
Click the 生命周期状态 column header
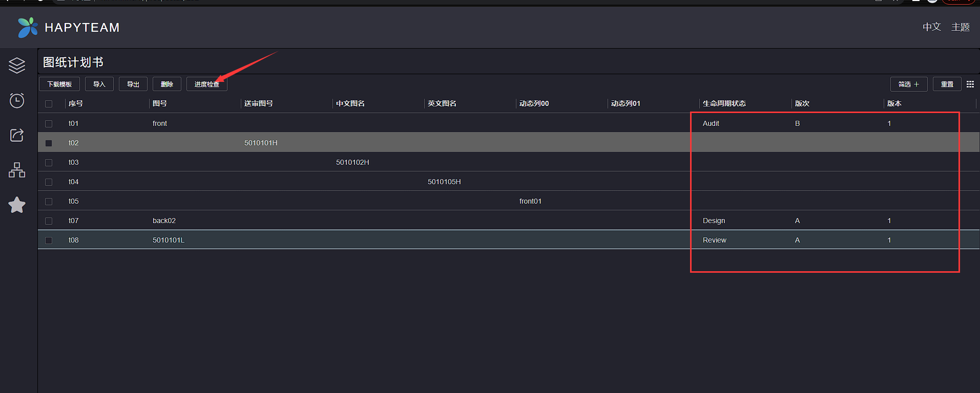click(724, 103)
